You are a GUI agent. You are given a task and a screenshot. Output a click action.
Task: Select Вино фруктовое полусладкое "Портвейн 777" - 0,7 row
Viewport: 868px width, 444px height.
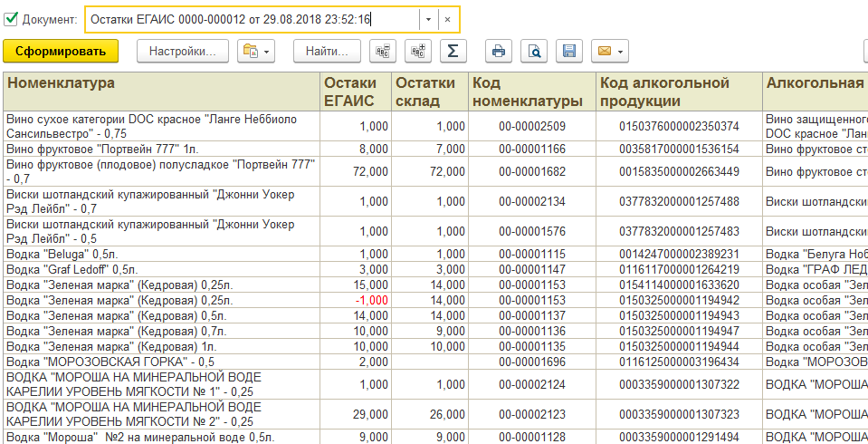pos(162,172)
